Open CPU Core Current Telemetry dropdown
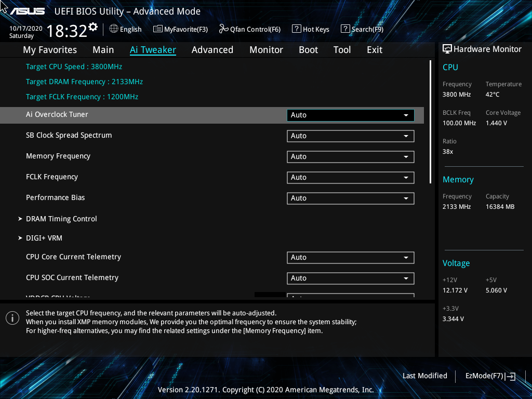532x399 pixels. coord(351,258)
